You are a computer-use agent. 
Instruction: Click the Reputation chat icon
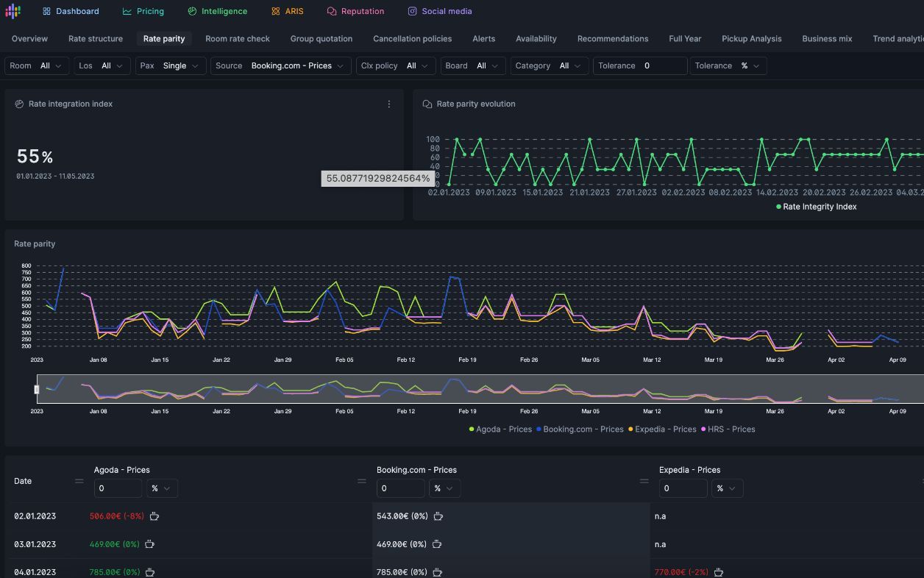coord(332,12)
